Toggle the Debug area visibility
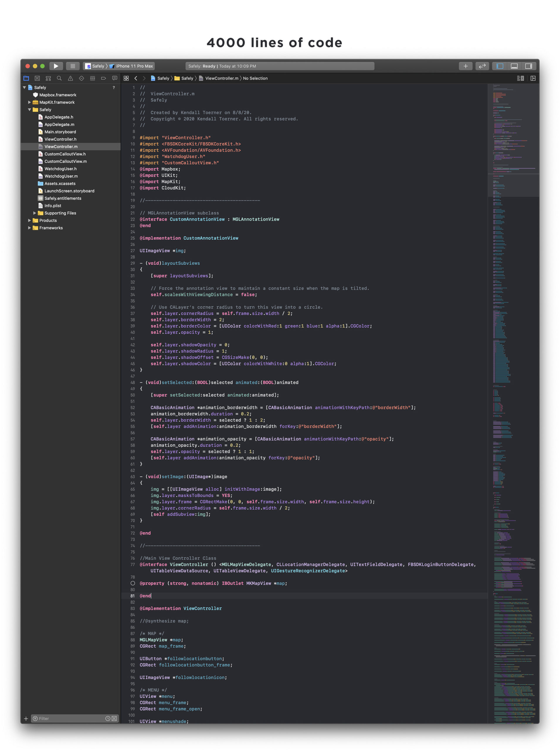The image size is (560, 751). click(514, 66)
